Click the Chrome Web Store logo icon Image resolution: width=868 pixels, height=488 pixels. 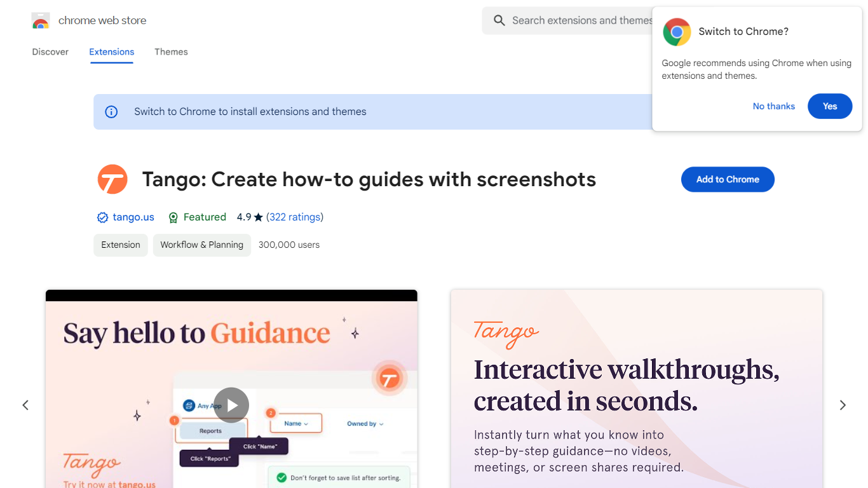(x=41, y=21)
